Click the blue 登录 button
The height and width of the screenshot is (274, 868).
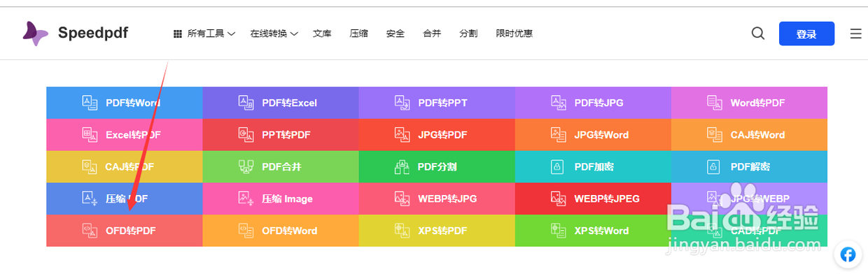(x=806, y=34)
